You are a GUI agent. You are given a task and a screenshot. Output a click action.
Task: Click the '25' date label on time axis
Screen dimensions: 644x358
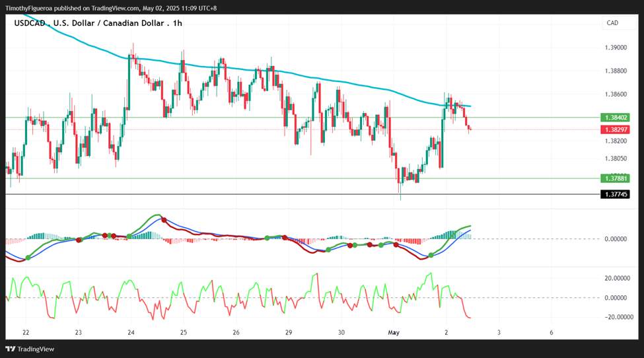point(184,332)
